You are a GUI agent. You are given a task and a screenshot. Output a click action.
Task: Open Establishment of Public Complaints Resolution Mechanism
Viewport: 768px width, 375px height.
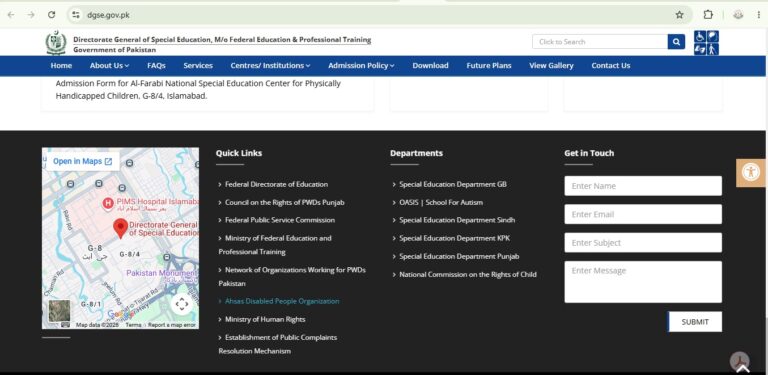[278, 344]
